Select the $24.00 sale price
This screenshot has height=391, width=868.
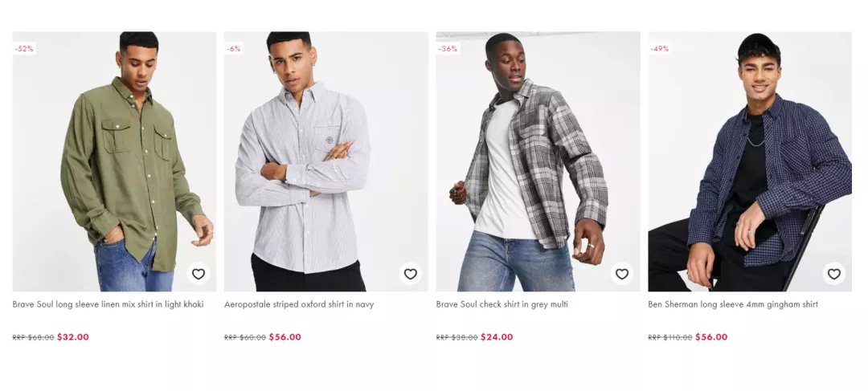(497, 336)
